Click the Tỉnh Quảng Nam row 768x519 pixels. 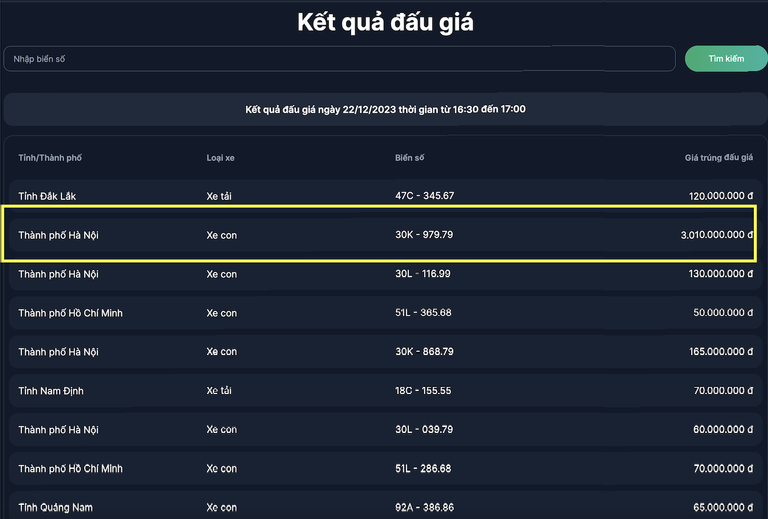(384, 507)
